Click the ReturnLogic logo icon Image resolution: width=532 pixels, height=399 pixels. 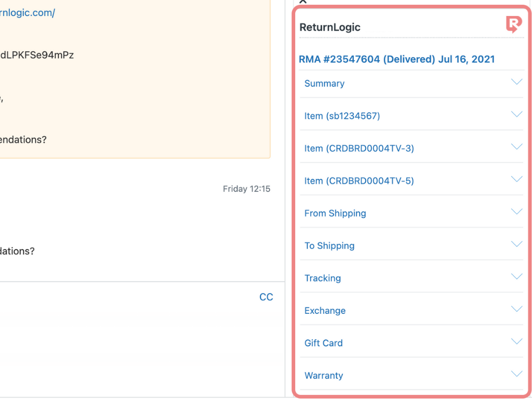pos(513,24)
